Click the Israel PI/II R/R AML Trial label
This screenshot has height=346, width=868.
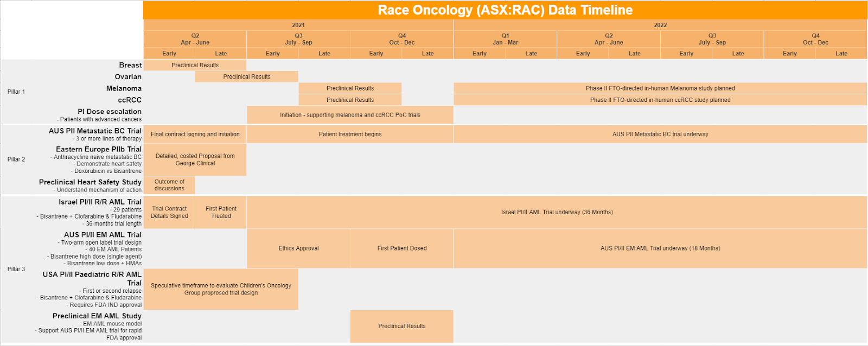coord(100,202)
